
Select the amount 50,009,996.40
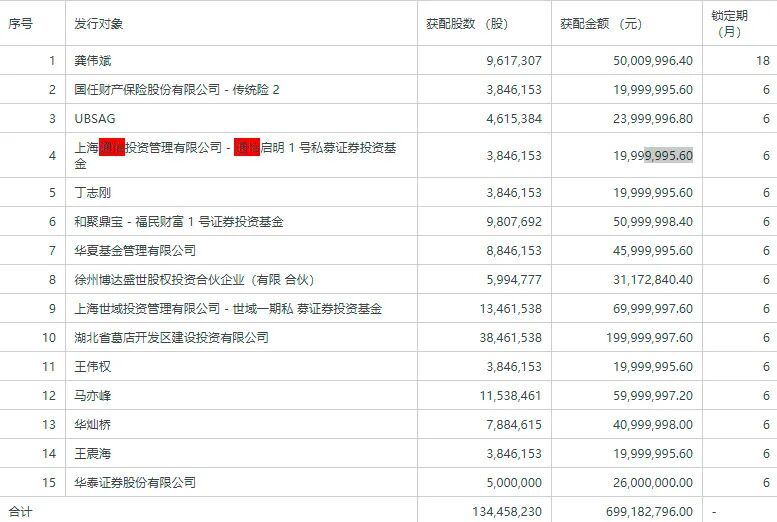(653, 60)
